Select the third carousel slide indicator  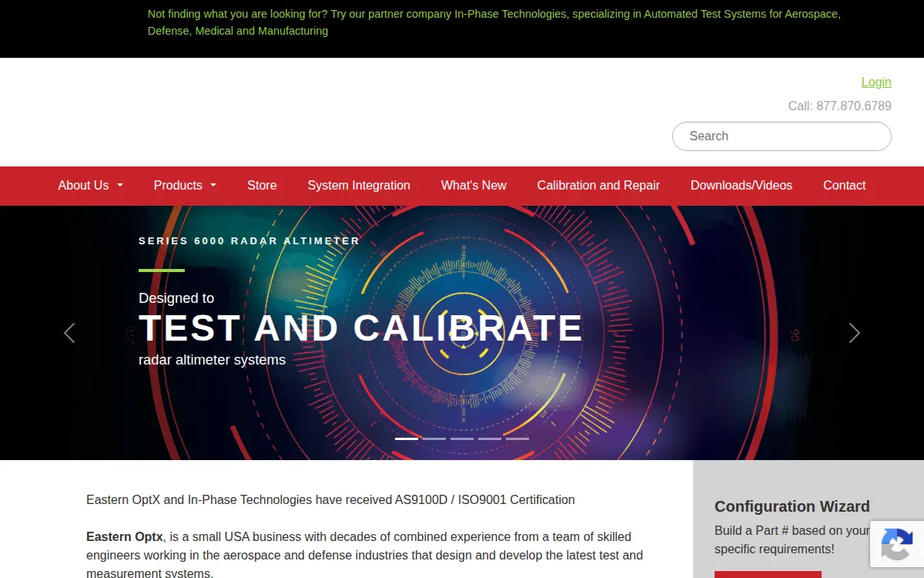(462, 439)
